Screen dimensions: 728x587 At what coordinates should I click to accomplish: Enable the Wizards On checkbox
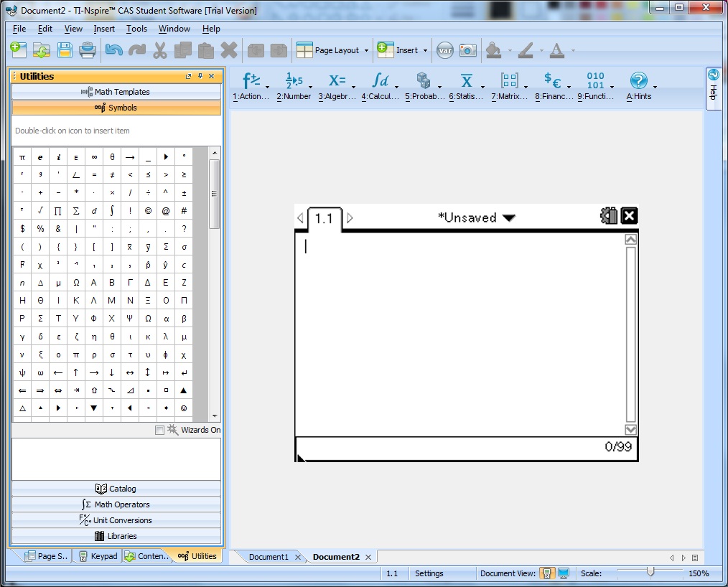tap(159, 430)
